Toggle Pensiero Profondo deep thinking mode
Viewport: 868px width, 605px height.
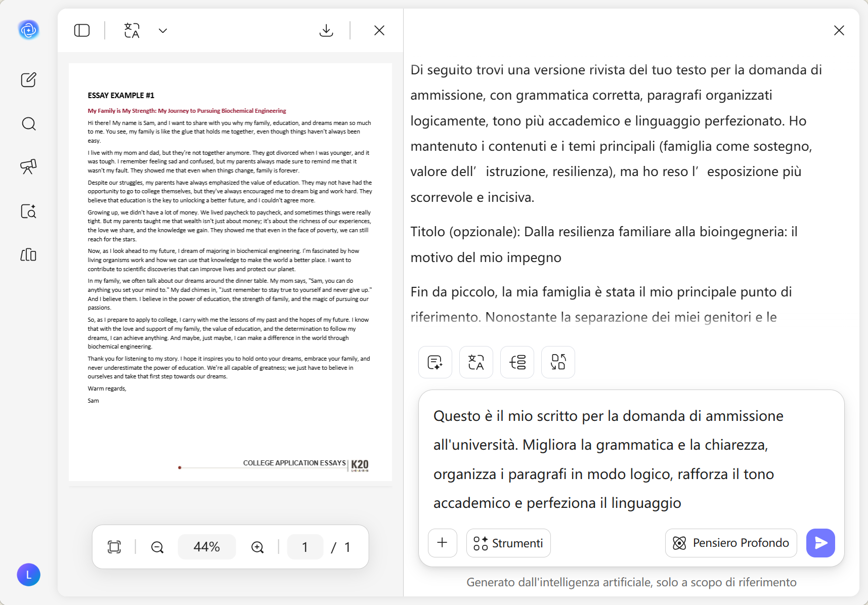coord(731,543)
